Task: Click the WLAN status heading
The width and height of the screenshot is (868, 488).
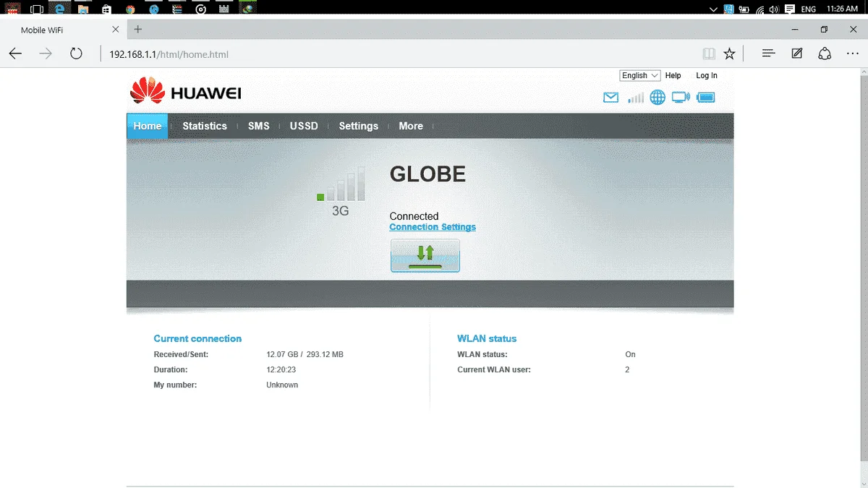Action: 487,338
